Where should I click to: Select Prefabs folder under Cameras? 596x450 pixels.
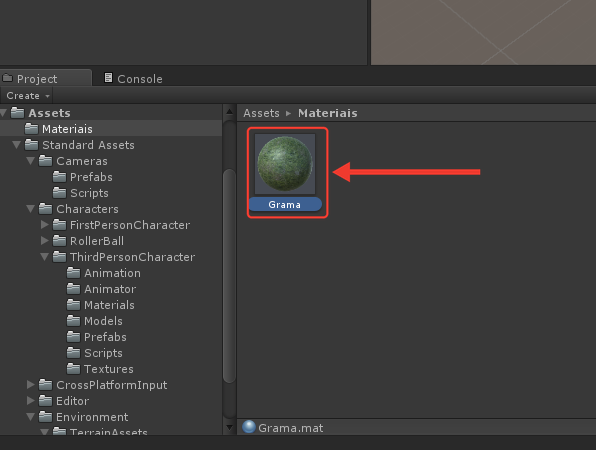point(91,177)
